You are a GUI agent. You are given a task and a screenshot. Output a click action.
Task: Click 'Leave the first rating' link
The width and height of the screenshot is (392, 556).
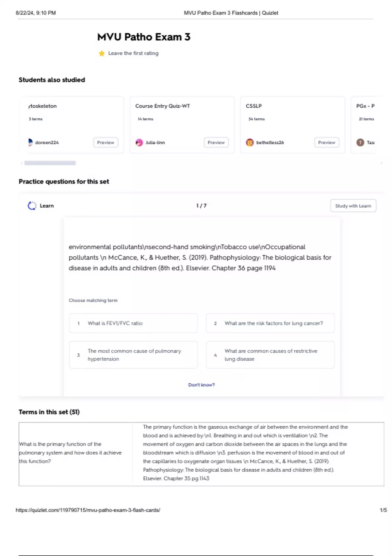coord(133,53)
